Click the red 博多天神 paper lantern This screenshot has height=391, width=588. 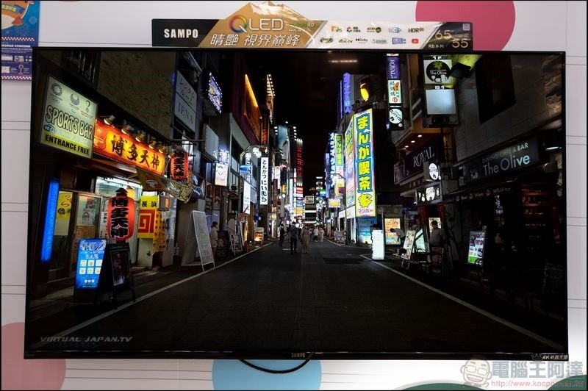121,214
